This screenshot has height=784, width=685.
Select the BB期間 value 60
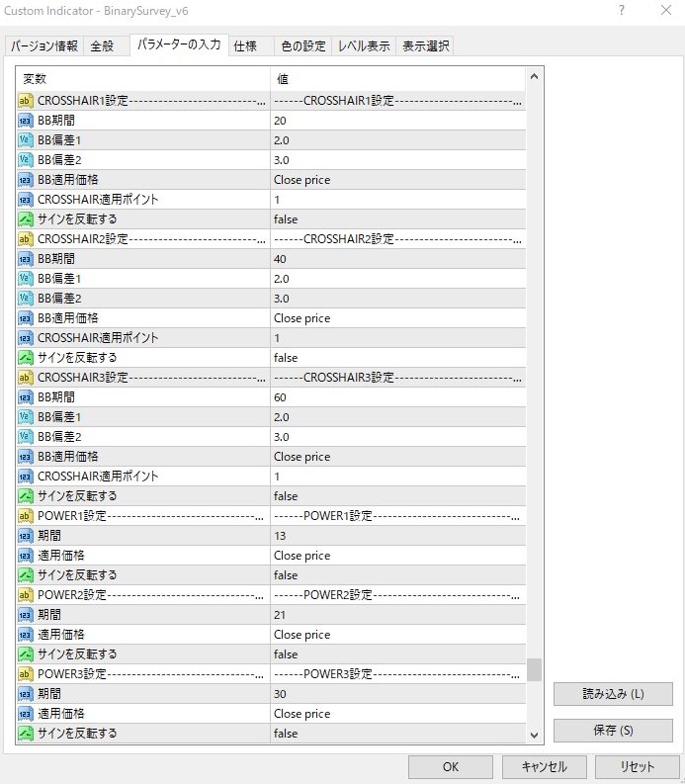point(398,397)
